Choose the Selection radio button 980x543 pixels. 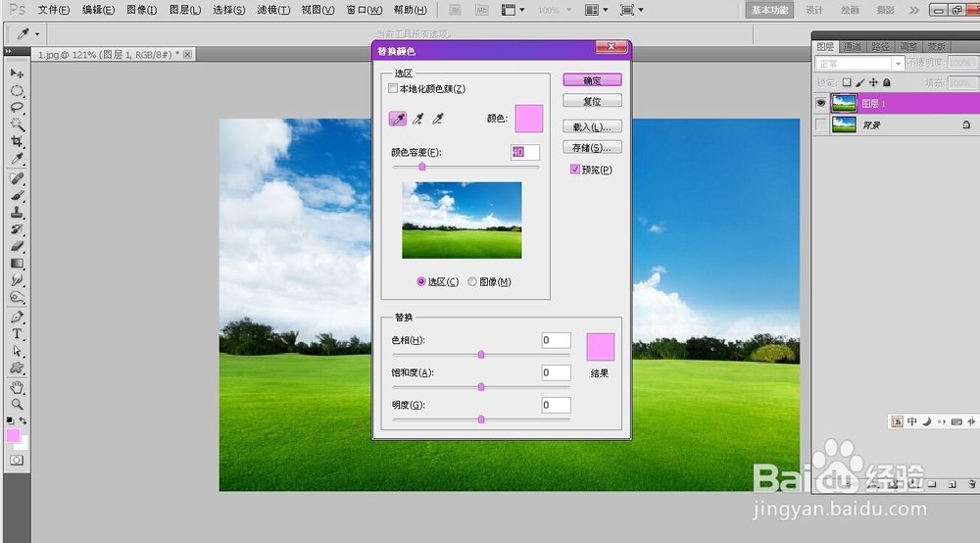[420, 282]
